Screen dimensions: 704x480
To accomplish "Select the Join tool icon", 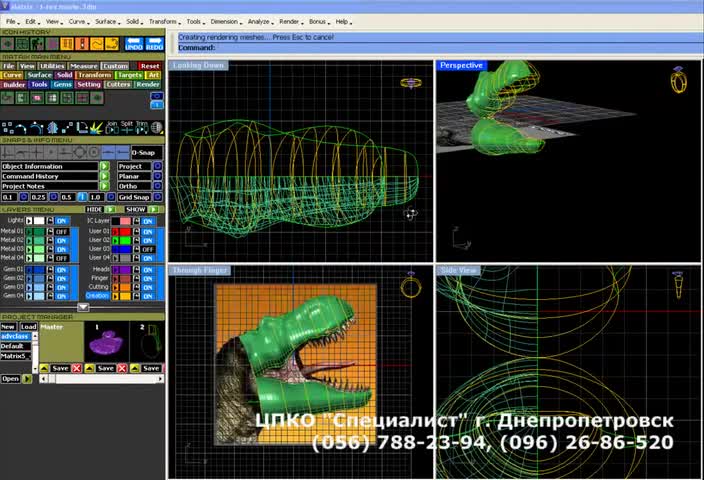I will 112,127.
